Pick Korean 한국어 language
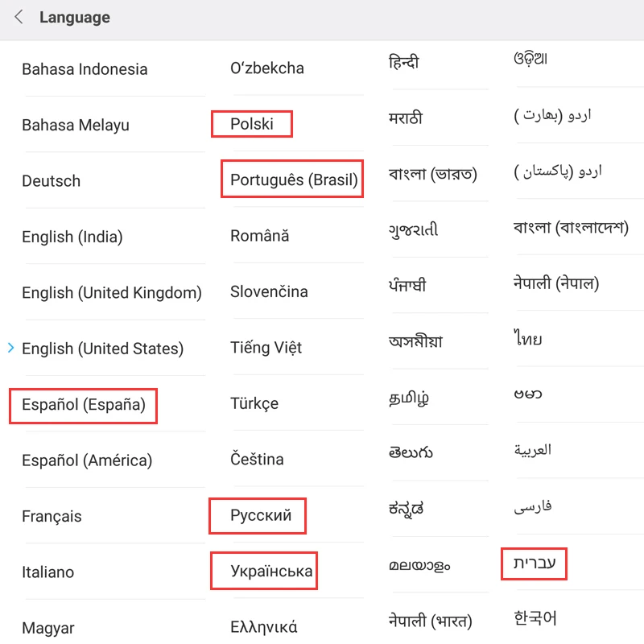The height and width of the screenshot is (644, 644). (535, 619)
